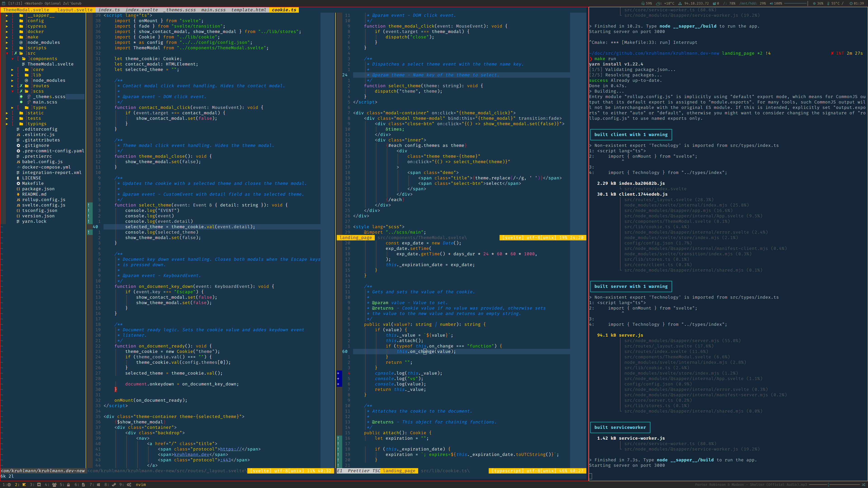This screenshot has width=868, height=488.
Task: Click workspace 9 gears icon
Action: (129, 485)
